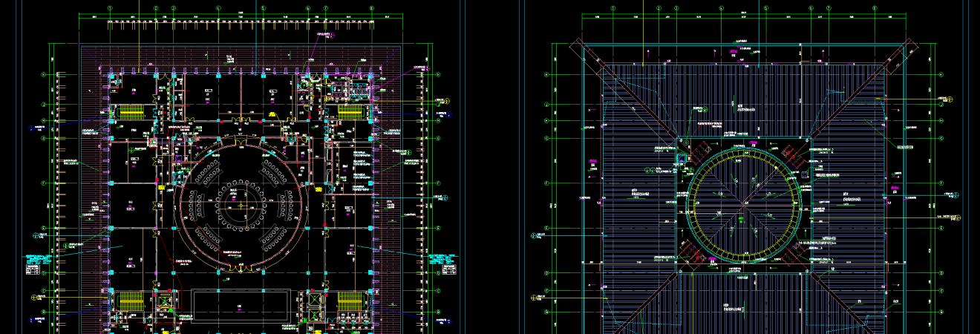Select the long rectangular outline at floor plan bottom
The image size is (980, 334).
239,304
